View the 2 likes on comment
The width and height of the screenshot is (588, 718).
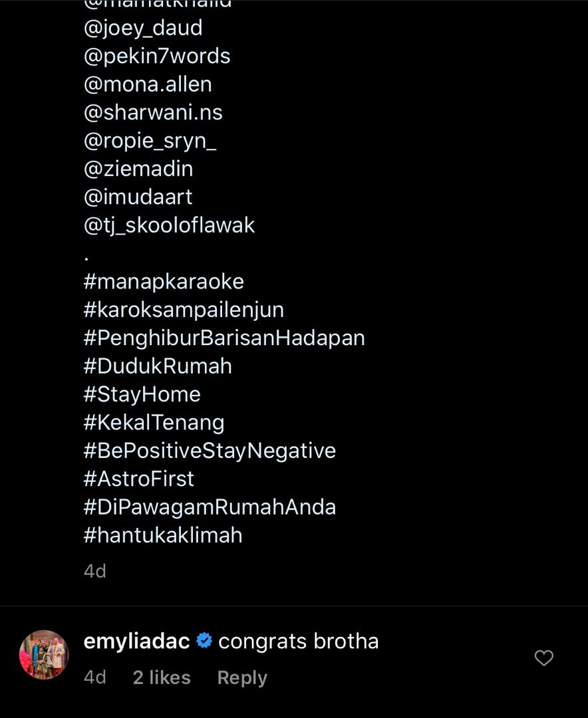coord(162,677)
